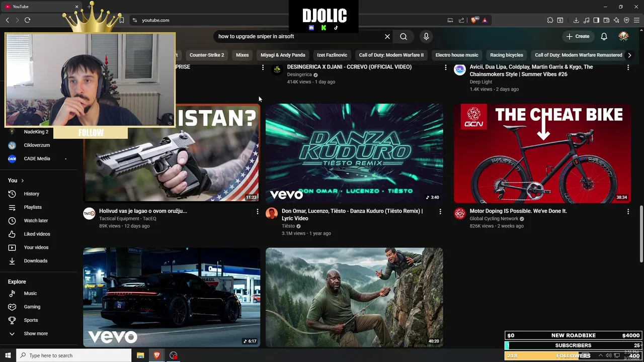Open the Create menu button
This screenshot has width=644, height=362.
click(x=578, y=36)
